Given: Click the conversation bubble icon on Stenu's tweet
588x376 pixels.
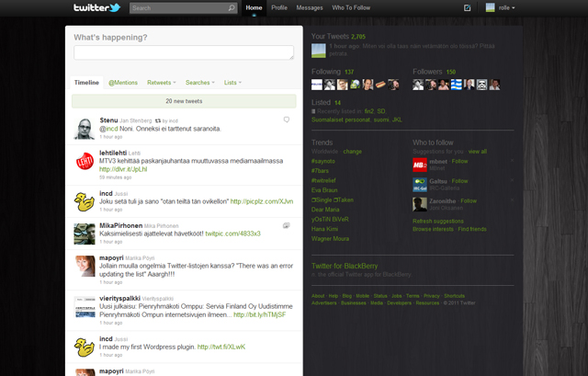Looking at the screenshot, I should point(287,120).
